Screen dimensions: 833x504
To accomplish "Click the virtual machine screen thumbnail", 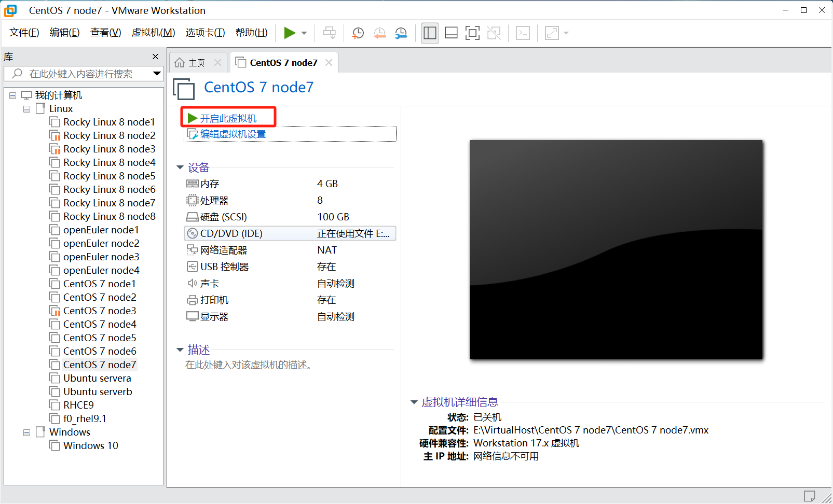I will click(616, 249).
